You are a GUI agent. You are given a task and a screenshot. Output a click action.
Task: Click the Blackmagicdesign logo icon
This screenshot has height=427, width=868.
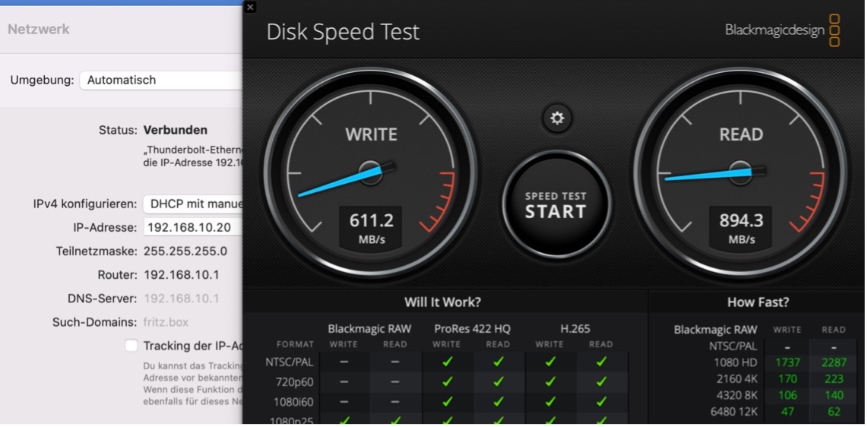pos(834,30)
